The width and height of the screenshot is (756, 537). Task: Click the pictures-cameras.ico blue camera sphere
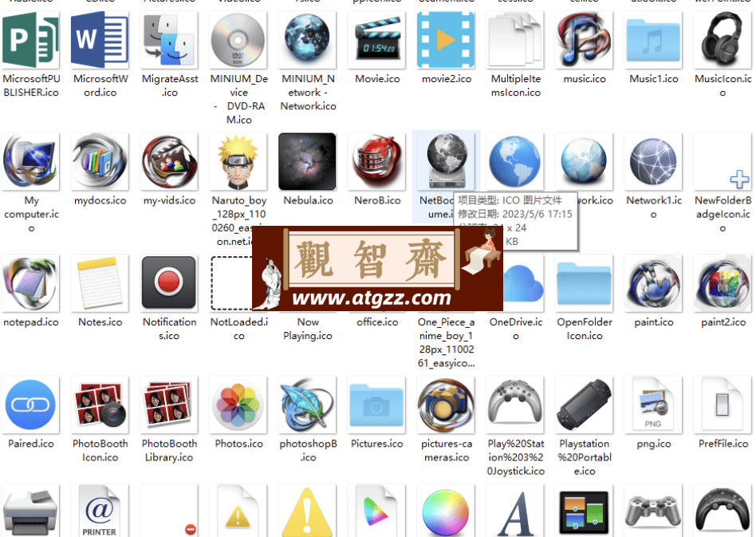click(446, 405)
